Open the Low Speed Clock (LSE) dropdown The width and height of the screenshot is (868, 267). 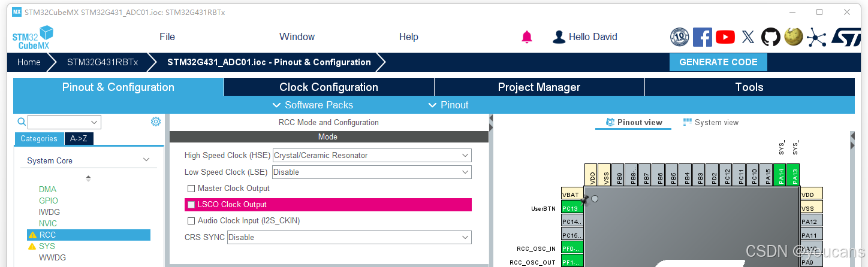372,172
